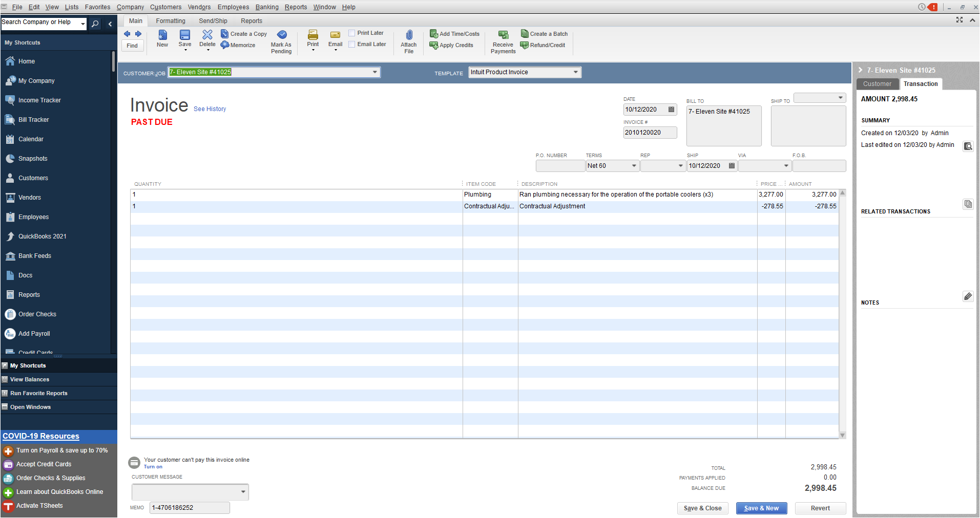Click the edit Notes pencil icon

point(968,296)
